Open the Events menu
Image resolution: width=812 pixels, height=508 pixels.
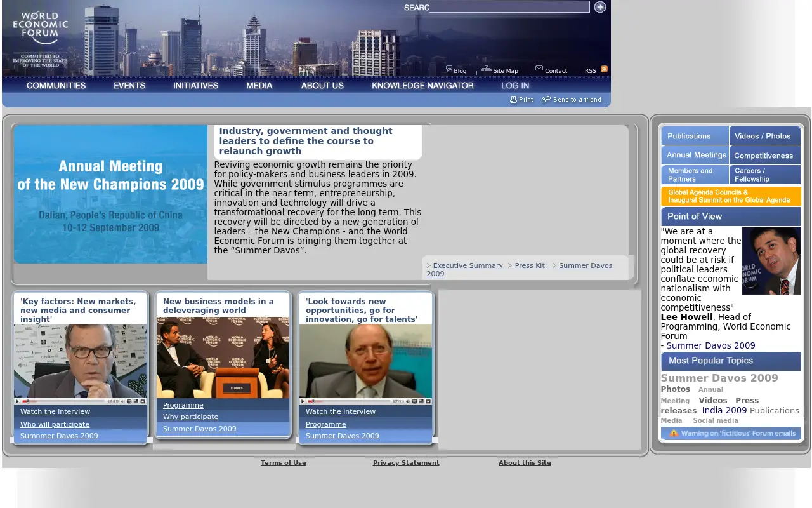129,86
